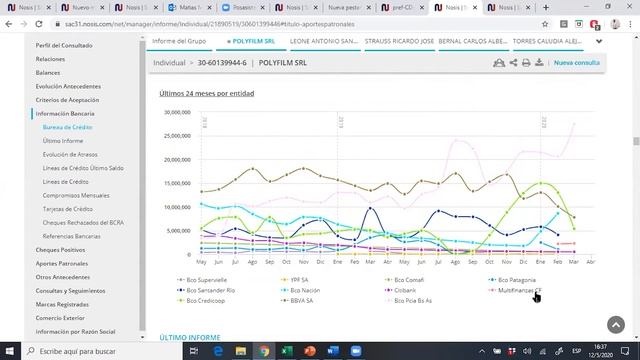
Task: Click Relaciones in sidebar
Action: click(x=50, y=59)
